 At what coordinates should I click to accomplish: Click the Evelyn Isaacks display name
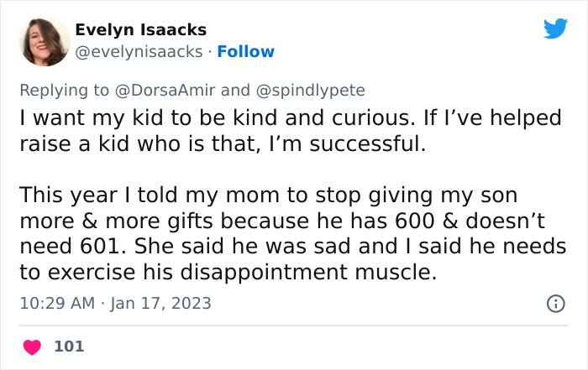[140, 30]
